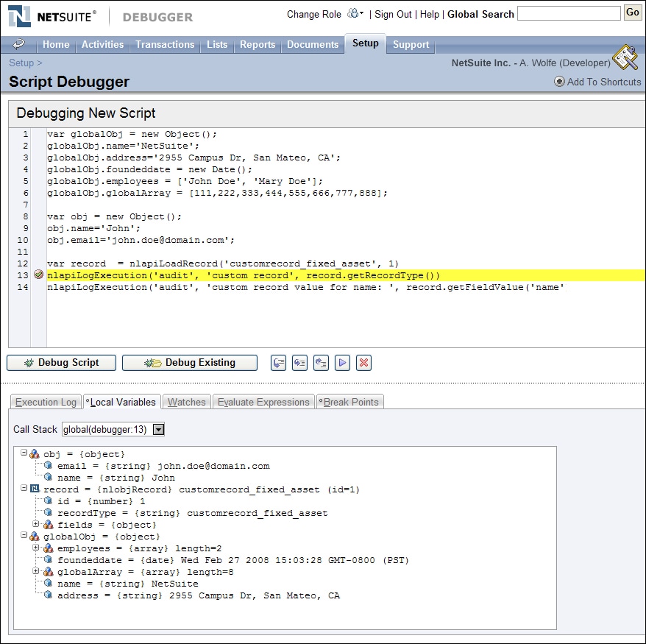The height and width of the screenshot is (644, 646).
Task: Open the Call Stack dropdown
Action: point(159,429)
